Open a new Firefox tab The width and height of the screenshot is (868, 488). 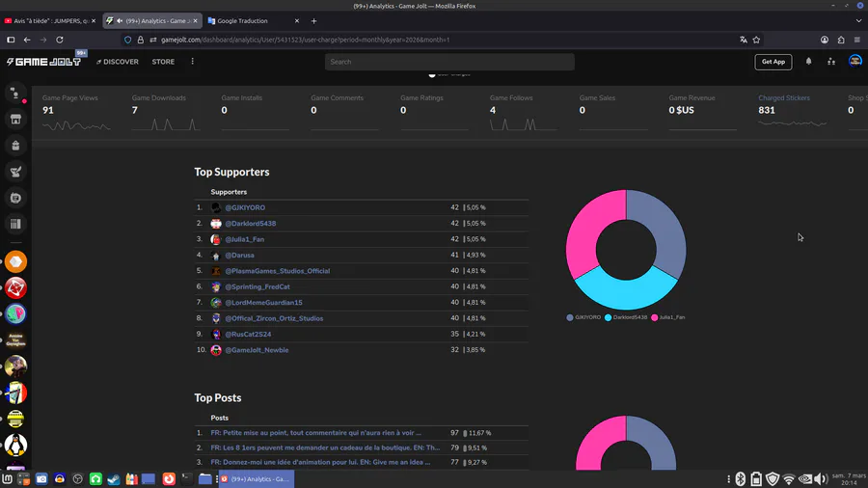coord(313,21)
